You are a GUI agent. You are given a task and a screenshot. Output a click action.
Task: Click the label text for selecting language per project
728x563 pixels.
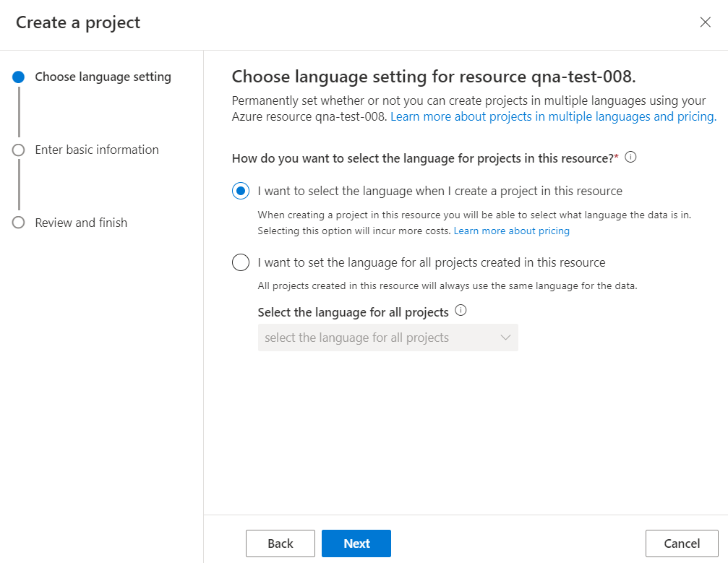tap(440, 192)
